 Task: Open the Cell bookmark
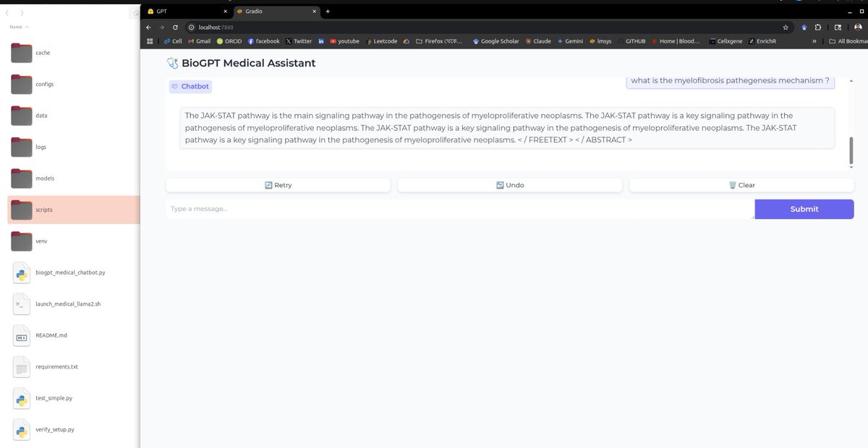(173, 41)
